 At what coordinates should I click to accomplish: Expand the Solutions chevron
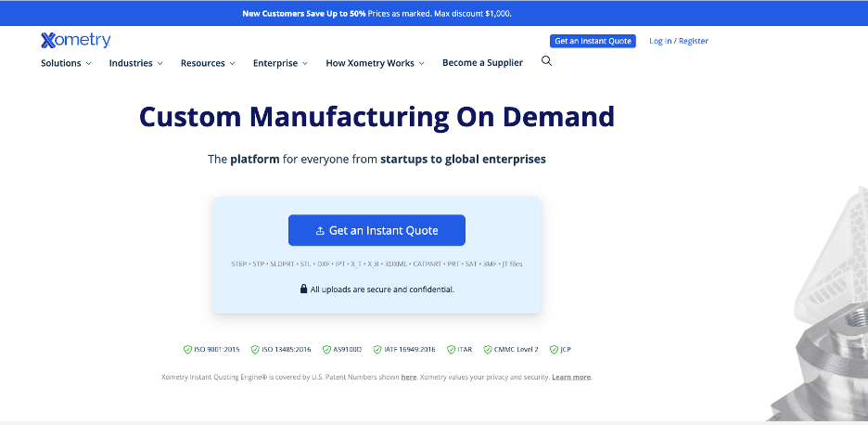pyautogui.click(x=89, y=64)
